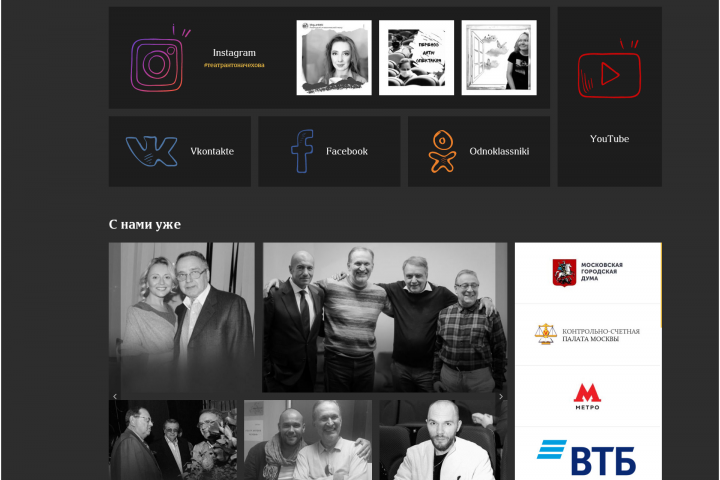Screen dimensions: 720x480
Task: Open Instagram post with red-haired woman portrait
Action: 334,57
